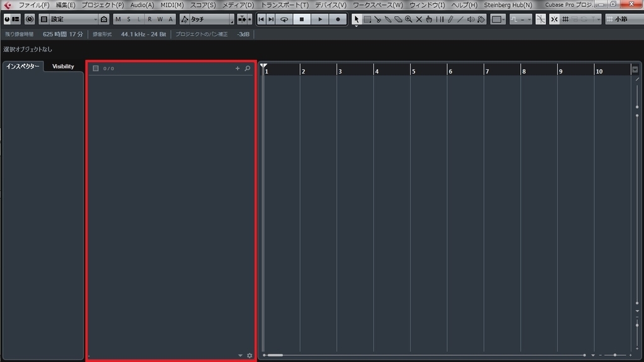
Task: Click the house icon beside the 設定 dropdown
Action: tap(104, 19)
